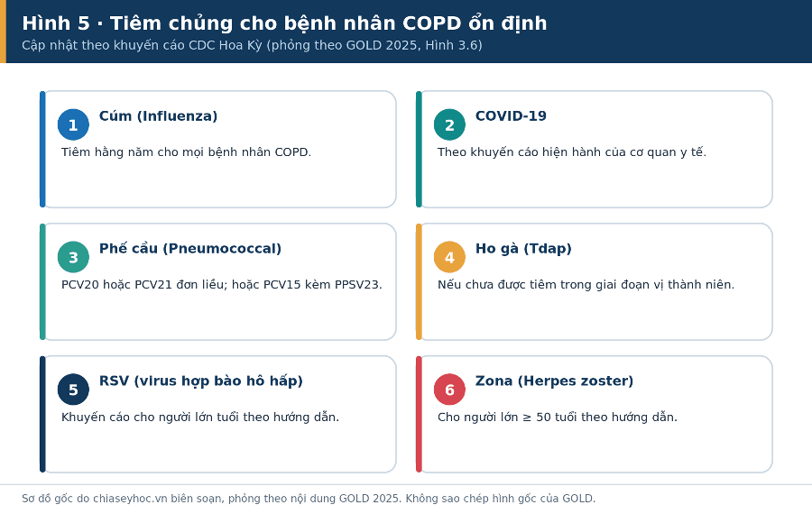This screenshot has width=812, height=514.
Task: Click the blue number 1 circle
Action: (x=73, y=124)
